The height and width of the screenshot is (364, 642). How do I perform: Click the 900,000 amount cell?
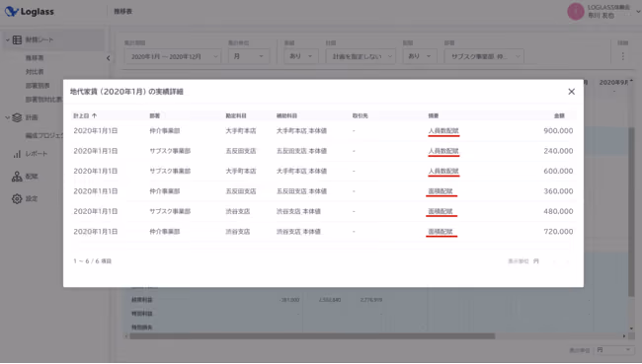pyautogui.click(x=558, y=131)
